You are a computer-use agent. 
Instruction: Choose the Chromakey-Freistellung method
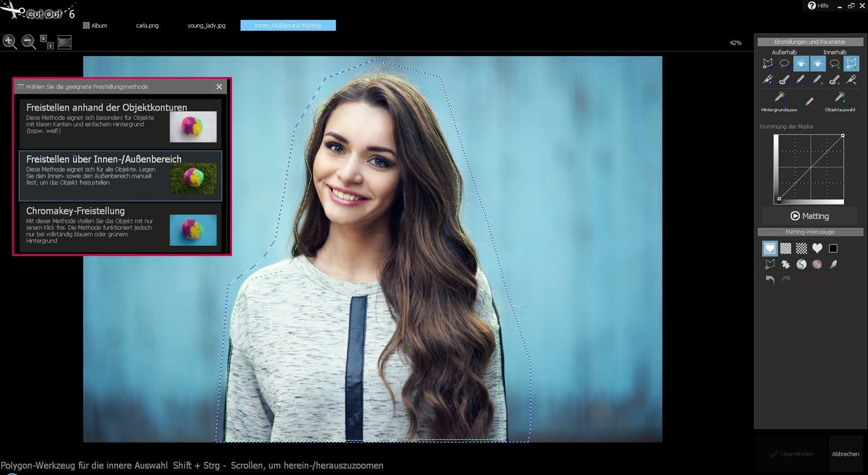[120, 226]
